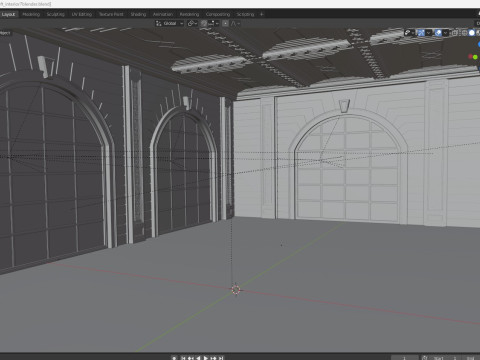480x360 pixels.
Task: Expand the gizmos options dropdown arrow
Action: click(428, 33)
